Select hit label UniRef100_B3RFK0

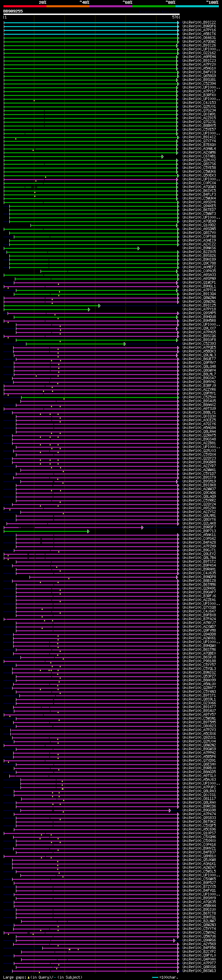199,95
